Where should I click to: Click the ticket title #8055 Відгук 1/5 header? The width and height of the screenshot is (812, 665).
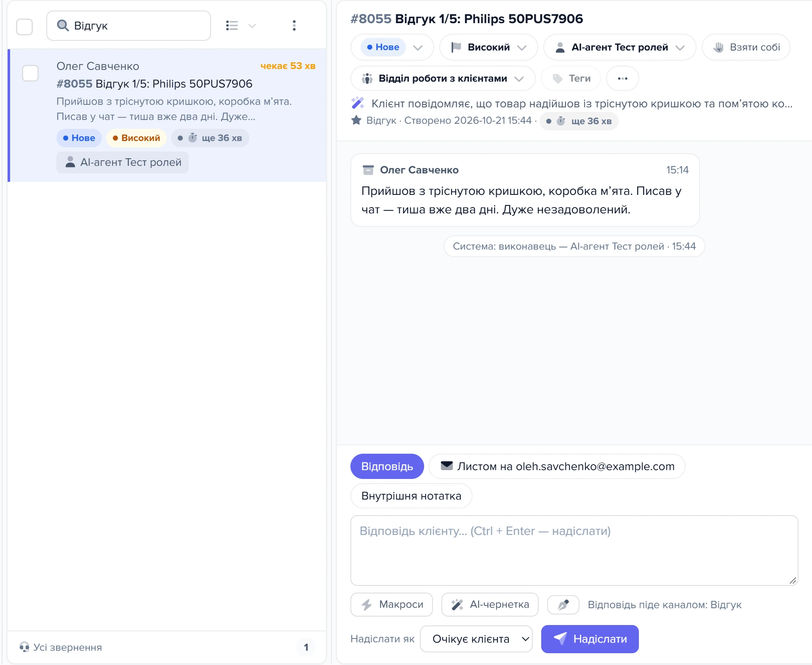[467, 19]
